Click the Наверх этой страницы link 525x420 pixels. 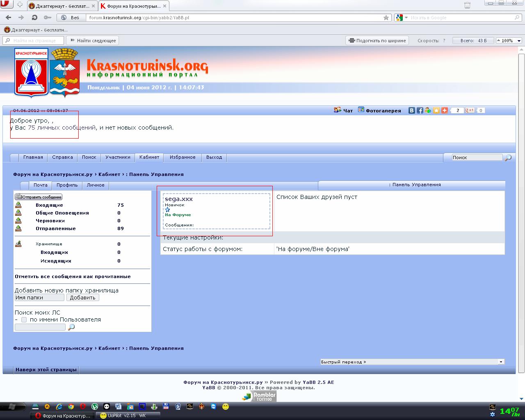point(46,370)
